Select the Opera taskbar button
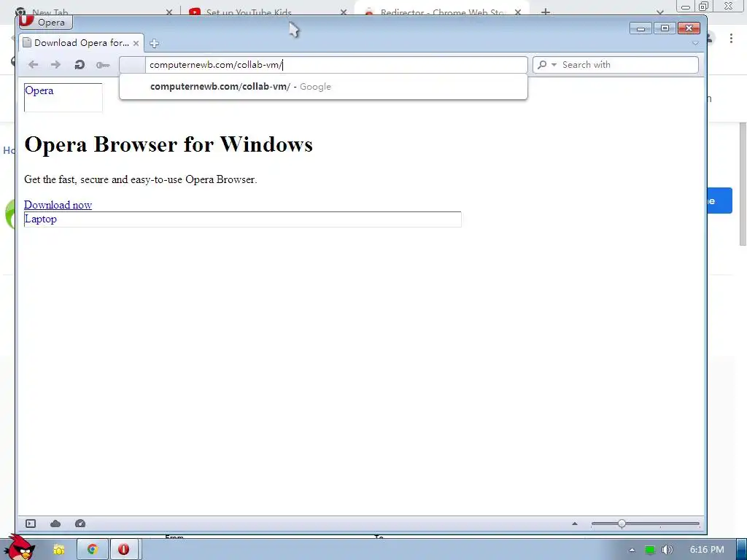The height and width of the screenshot is (560, 747). point(124,550)
